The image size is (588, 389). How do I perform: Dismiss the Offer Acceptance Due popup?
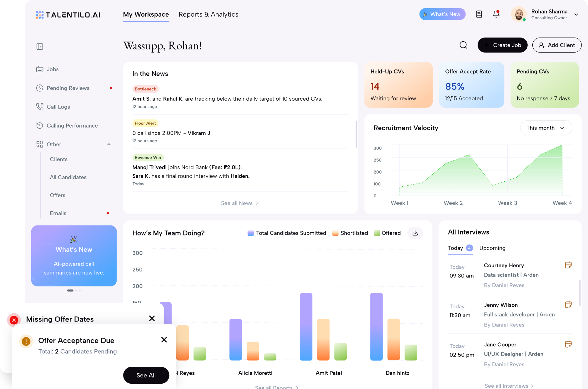164,340
